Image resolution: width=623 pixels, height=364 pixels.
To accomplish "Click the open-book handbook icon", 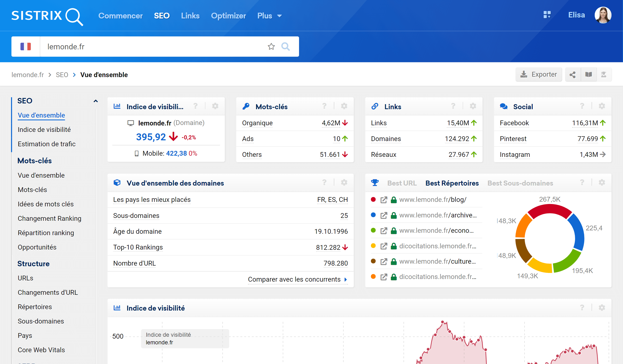I will 589,75.
